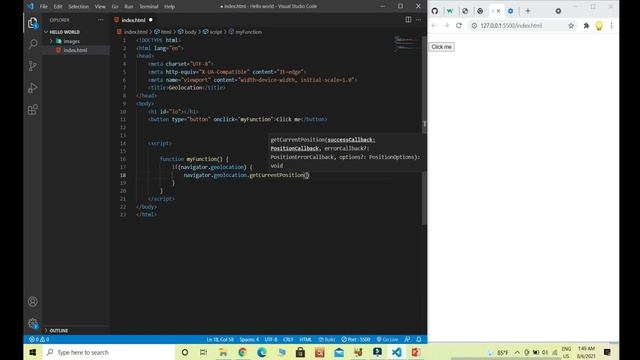Open the Extensions view in activity bar
The width and height of the screenshot is (640, 360).
[x=33, y=109]
